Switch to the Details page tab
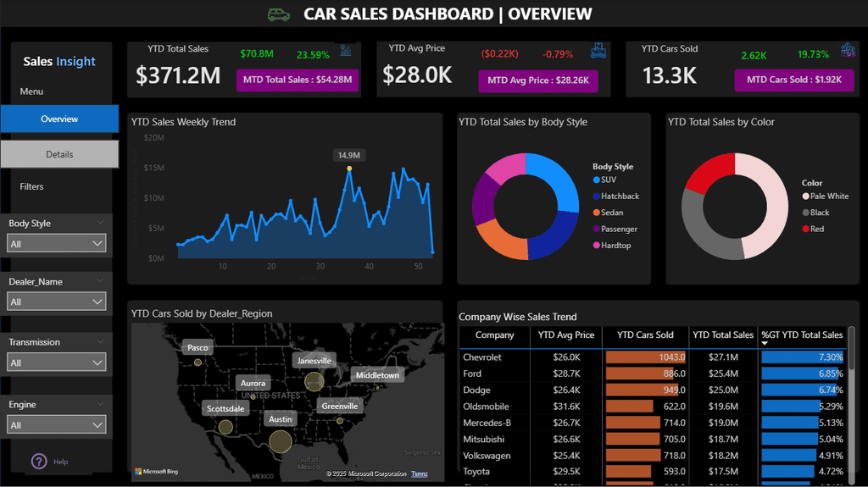 pyautogui.click(x=59, y=154)
